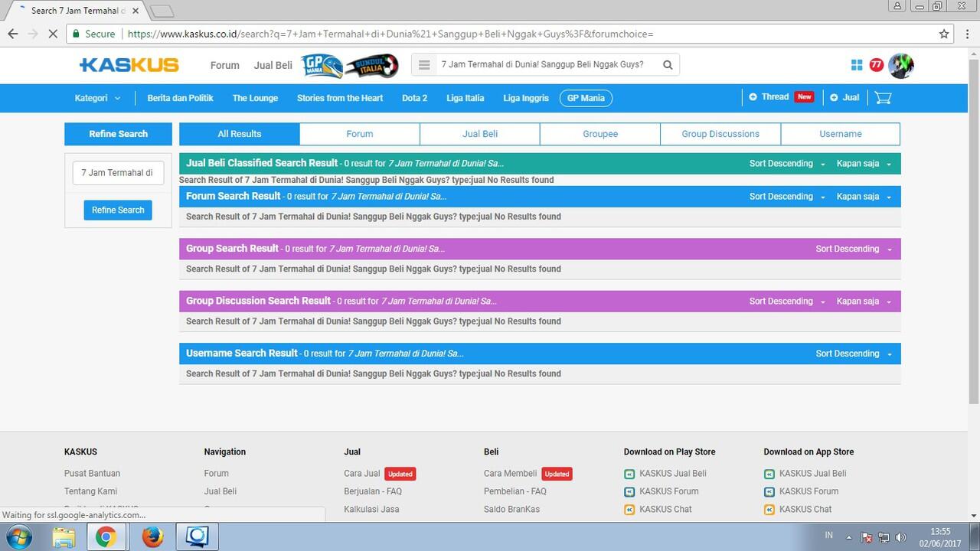The image size is (980, 551).
Task: Create new Thread via plus button
Action: [x=769, y=97]
